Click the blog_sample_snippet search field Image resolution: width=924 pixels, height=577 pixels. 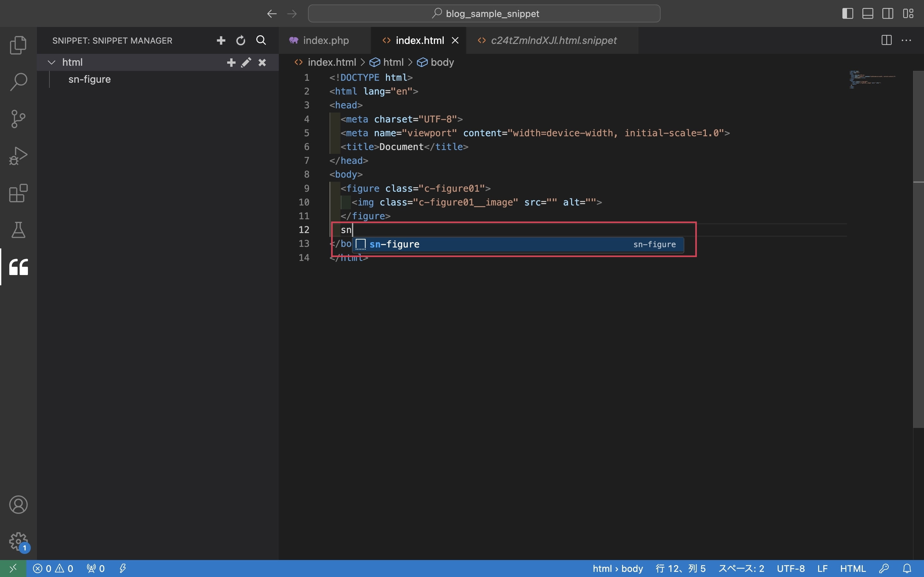tap(484, 14)
